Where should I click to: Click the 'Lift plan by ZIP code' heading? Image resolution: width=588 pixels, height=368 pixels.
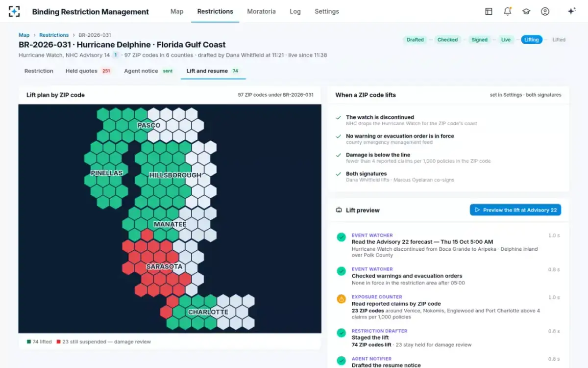[x=55, y=95]
